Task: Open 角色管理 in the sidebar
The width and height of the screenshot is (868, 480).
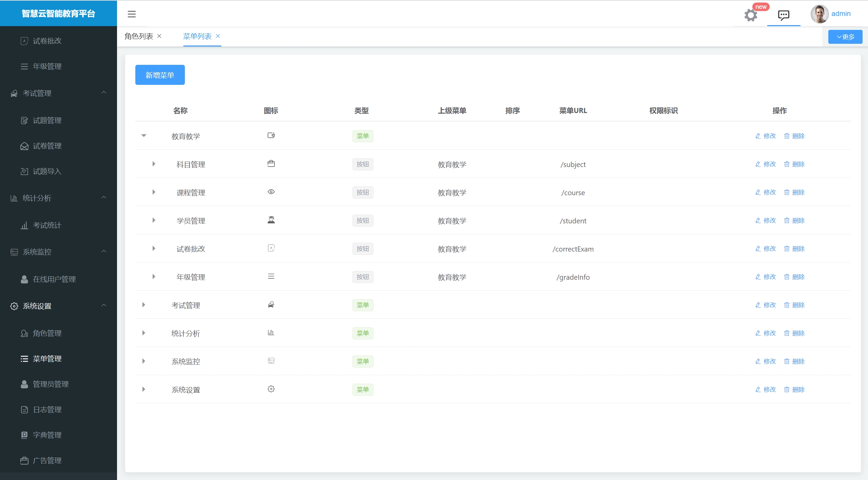Action: coord(47,333)
